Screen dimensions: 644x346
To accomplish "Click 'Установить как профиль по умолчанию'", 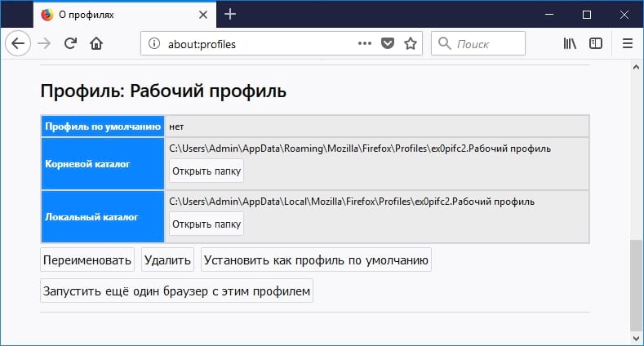I will pos(316,259).
